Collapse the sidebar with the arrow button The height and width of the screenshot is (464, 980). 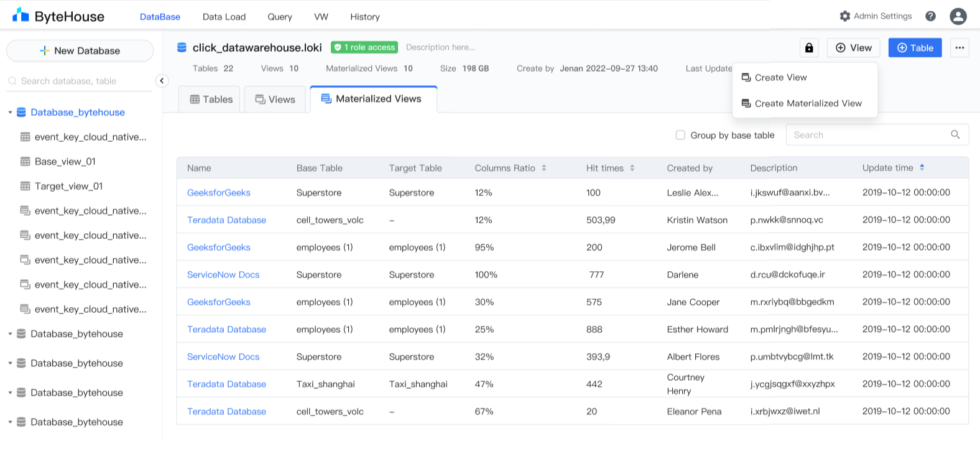[x=162, y=81]
